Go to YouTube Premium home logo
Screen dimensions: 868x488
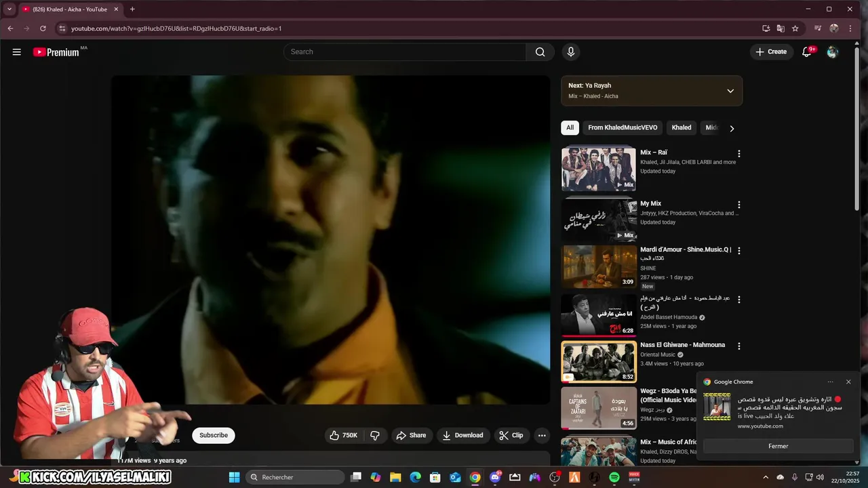click(x=56, y=52)
